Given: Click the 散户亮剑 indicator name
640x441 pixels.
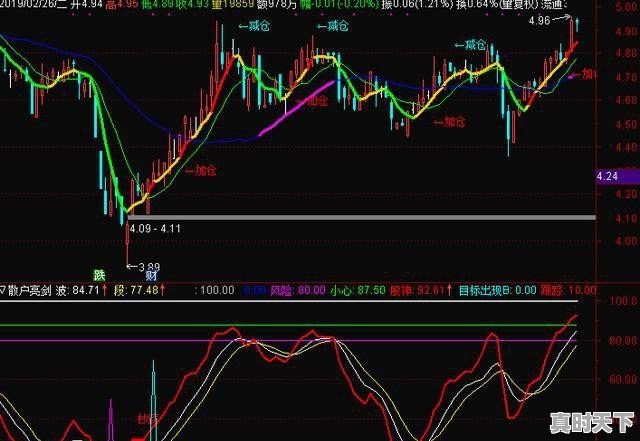Looking at the screenshot, I should [x=29, y=291].
